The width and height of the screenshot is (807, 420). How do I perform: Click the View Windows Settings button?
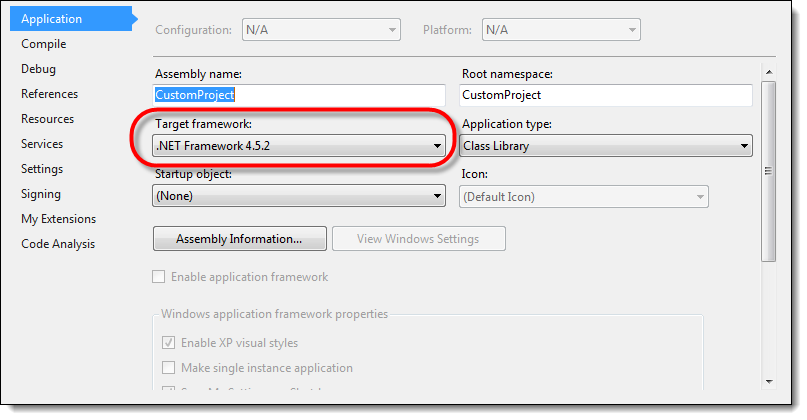[418, 239]
